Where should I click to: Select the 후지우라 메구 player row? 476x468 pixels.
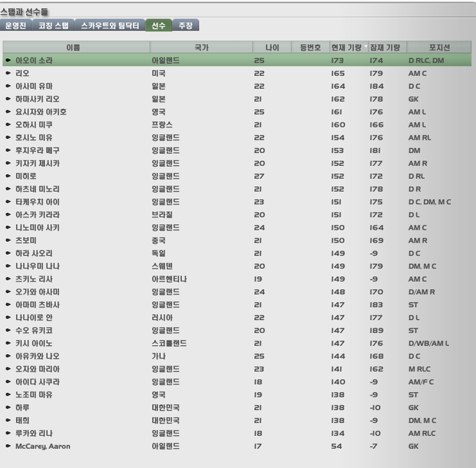(193, 151)
